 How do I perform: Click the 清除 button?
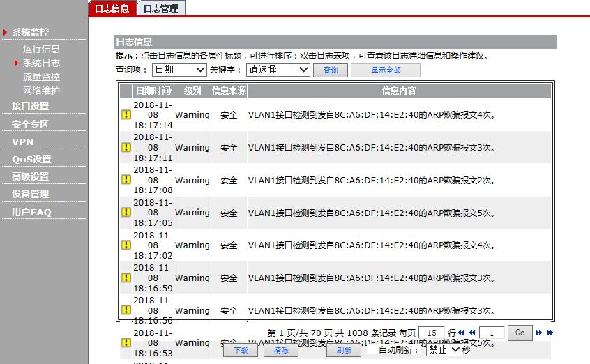click(x=281, y=350)
